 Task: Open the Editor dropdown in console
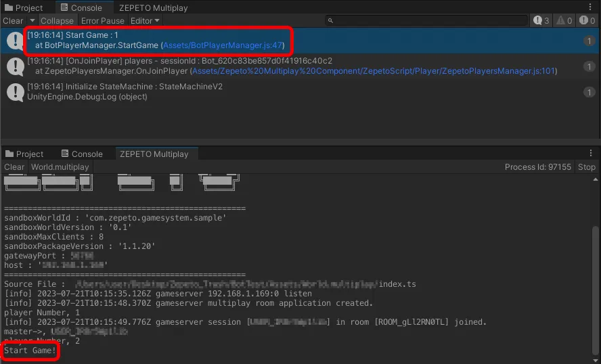click(x=145, y=21)
